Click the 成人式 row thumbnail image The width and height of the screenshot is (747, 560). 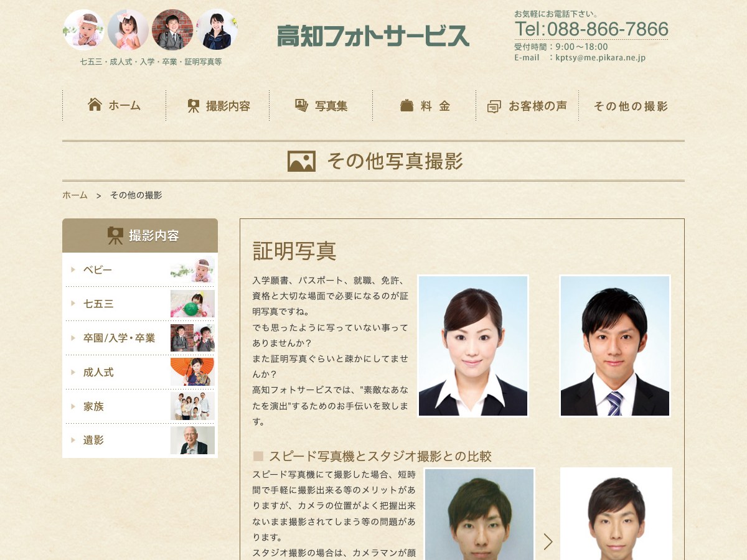click(192, 372)
